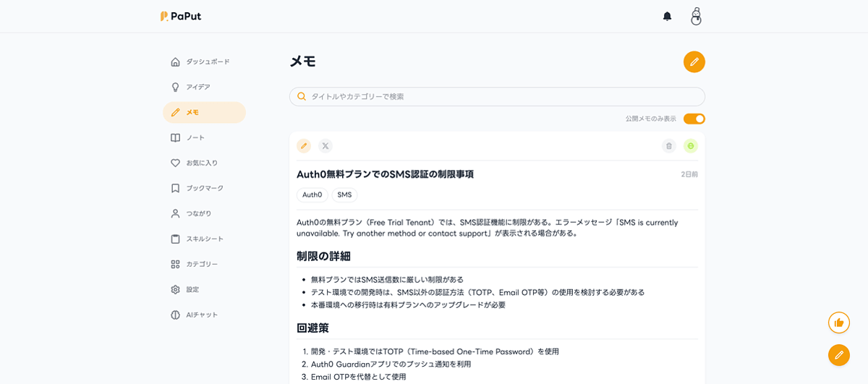Click the floating thumbs-up button

(x=838, y=323)
